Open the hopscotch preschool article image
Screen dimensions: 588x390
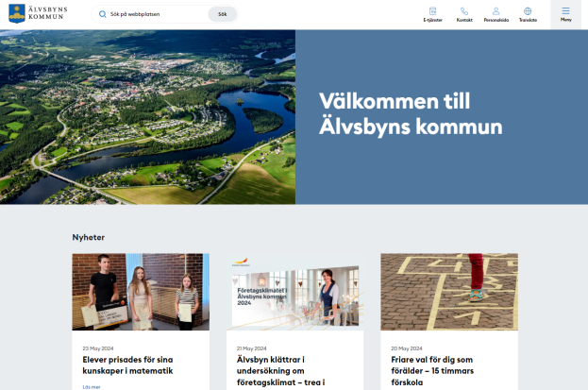pyautogui.click(x=448, y=291)
